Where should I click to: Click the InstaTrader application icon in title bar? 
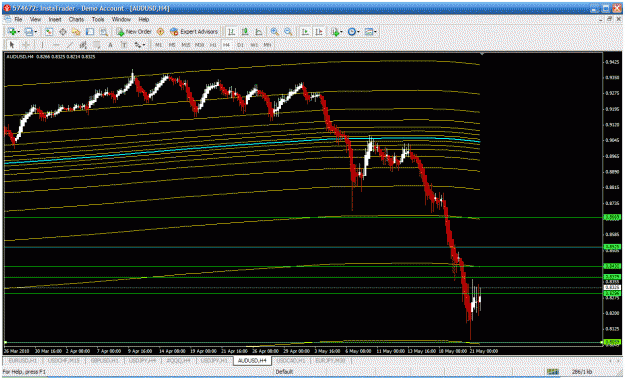tap(6, 8)
